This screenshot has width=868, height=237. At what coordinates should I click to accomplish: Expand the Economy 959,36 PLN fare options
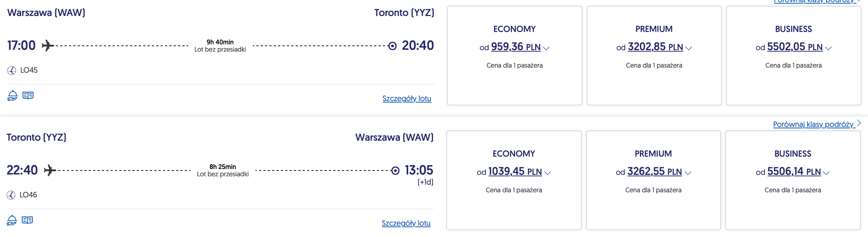tap(546, 48)
